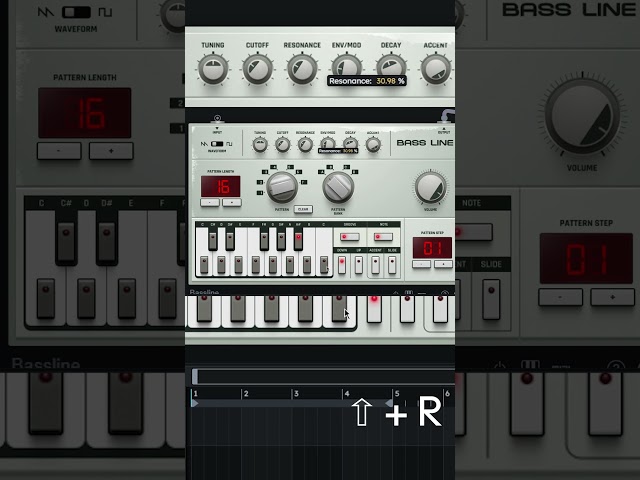Click the loop end marker near bar 5
The image size is (640, 480).
[x=389, y=403]
